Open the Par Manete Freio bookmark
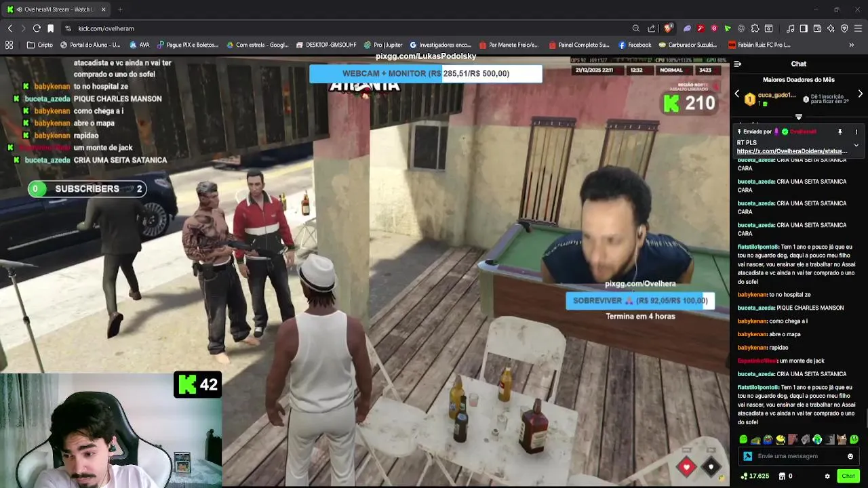The height and width of the screenshot is (488, 868). (509, 45)
